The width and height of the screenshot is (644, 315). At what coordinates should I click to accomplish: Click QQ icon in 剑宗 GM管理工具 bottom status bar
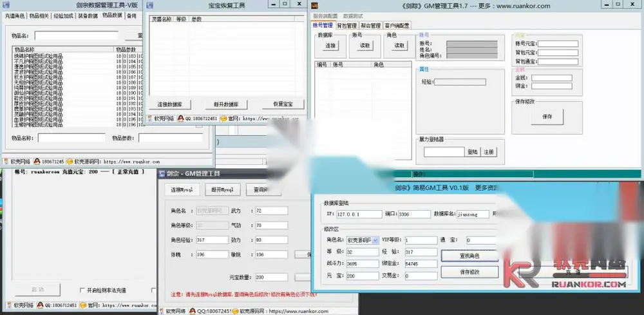pyautogui.click(x=191, y=311)
